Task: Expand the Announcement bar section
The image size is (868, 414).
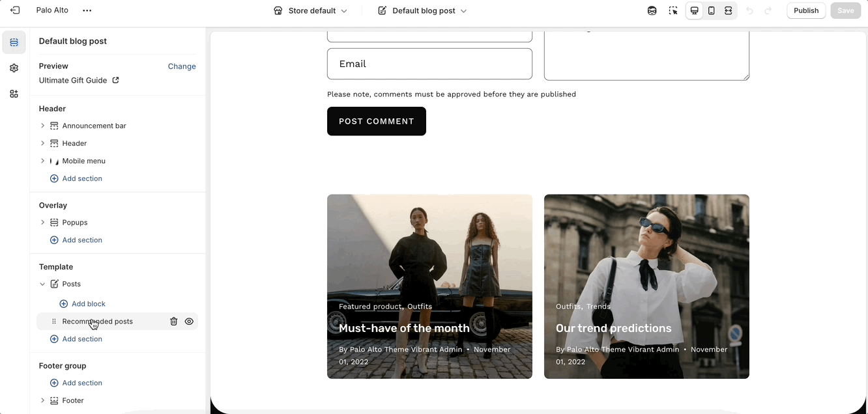Action: tap(43, 126)
